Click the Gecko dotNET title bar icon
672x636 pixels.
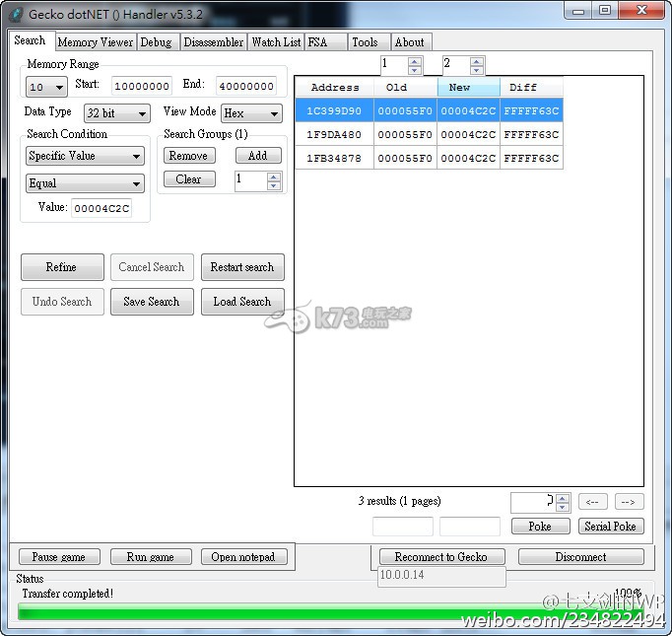pos(15,13)
